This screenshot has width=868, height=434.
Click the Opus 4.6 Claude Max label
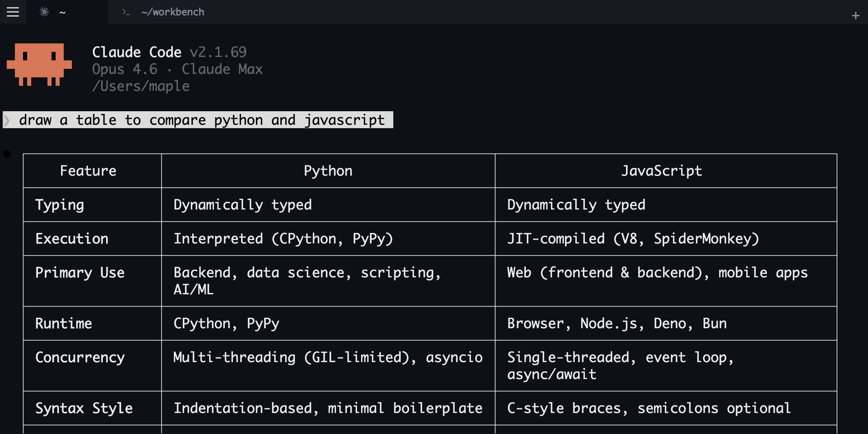tap(178, 69)
